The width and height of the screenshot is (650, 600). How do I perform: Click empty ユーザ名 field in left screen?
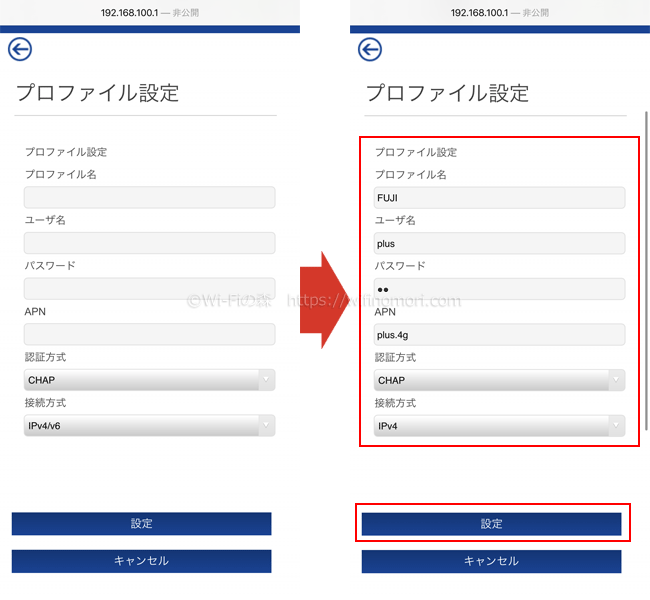[150, 243]
